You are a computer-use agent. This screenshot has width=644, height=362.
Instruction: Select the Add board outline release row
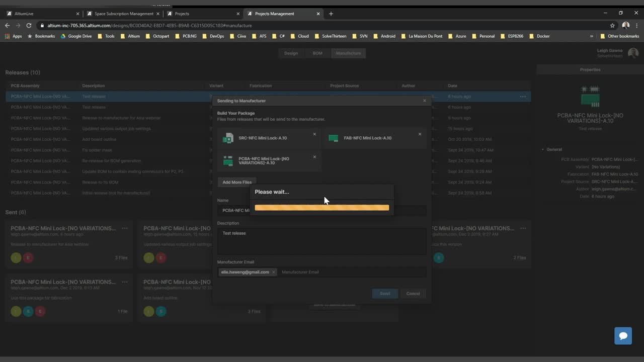[x=268, y=139]
